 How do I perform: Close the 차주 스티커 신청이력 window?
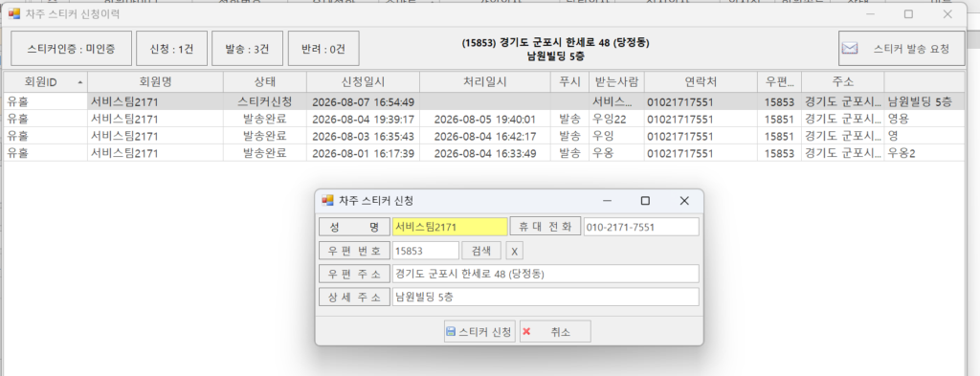947,13
